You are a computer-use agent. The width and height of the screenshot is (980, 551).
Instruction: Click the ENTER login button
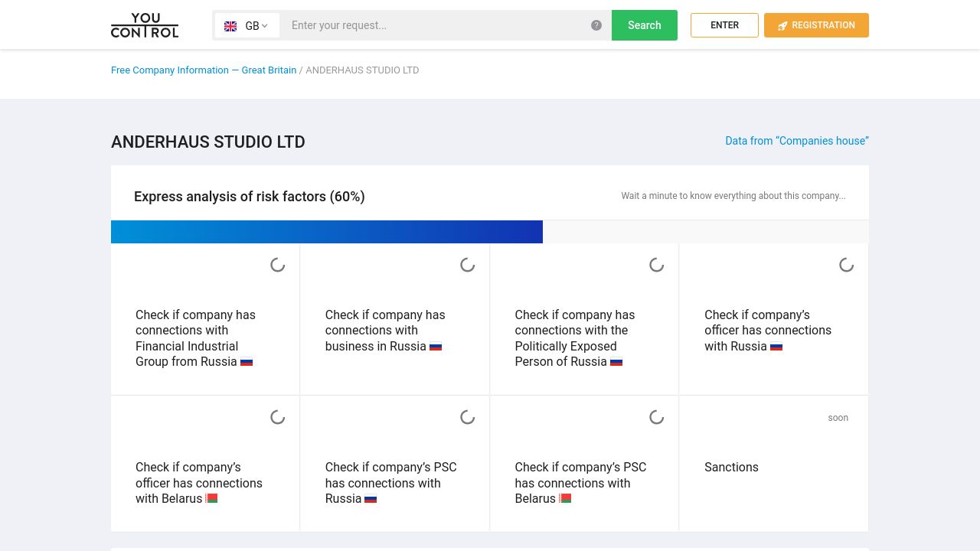pos(724,25)
